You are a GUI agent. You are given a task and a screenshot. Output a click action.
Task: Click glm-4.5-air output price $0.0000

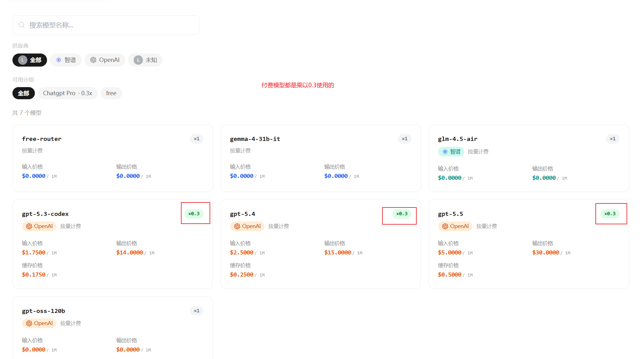click(544, 178)
